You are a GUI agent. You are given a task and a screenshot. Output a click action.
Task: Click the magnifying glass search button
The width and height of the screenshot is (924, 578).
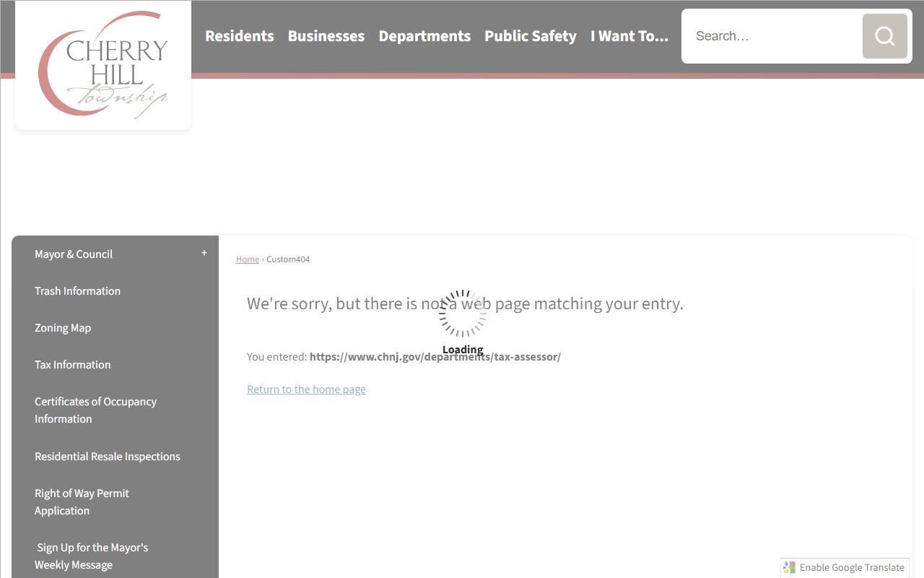point(884,36)
